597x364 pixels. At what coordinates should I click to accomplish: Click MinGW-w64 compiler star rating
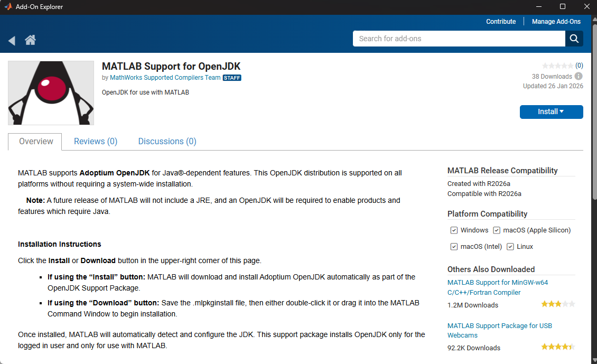click(x=557, y=304)
